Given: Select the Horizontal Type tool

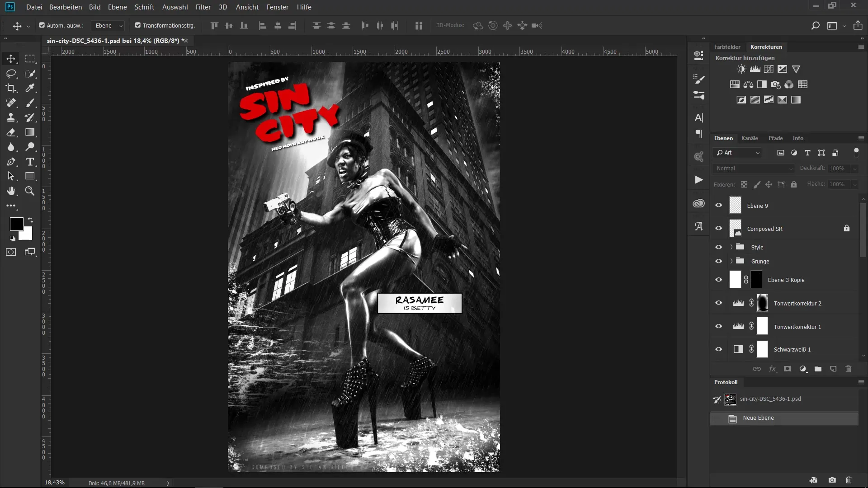Looking at the screenshot, I should (x=30, y=162).
